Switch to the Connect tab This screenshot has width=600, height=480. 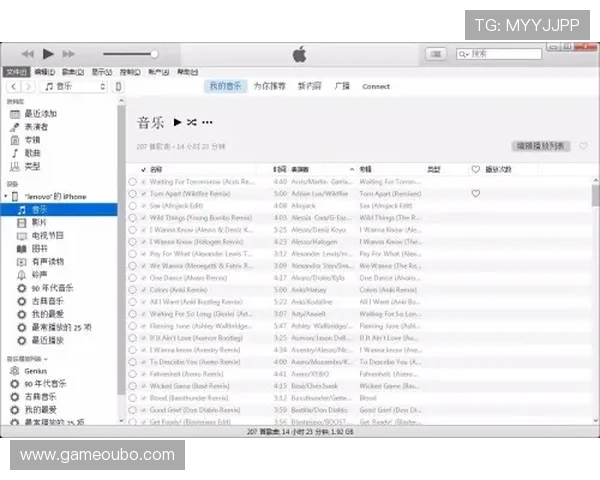coord(376,87)
